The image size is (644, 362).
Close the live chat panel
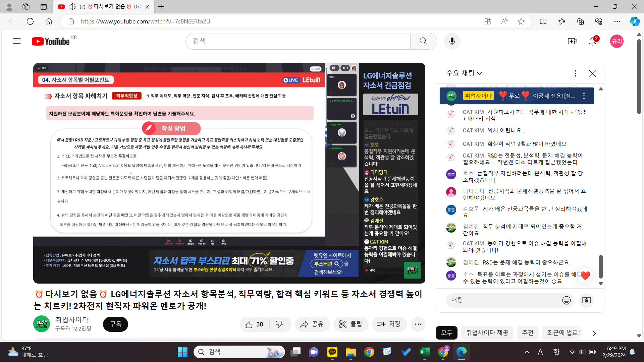(x=592, y=73)
